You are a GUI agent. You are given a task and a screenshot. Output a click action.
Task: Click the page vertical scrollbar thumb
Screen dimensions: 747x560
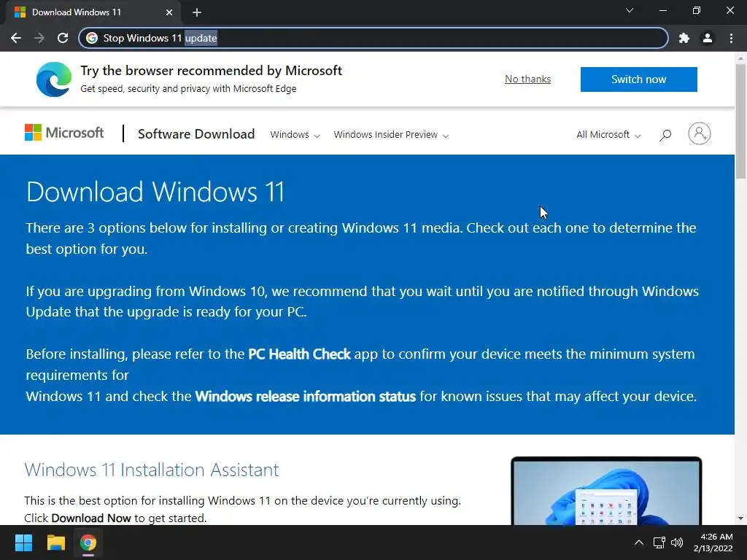740,122
